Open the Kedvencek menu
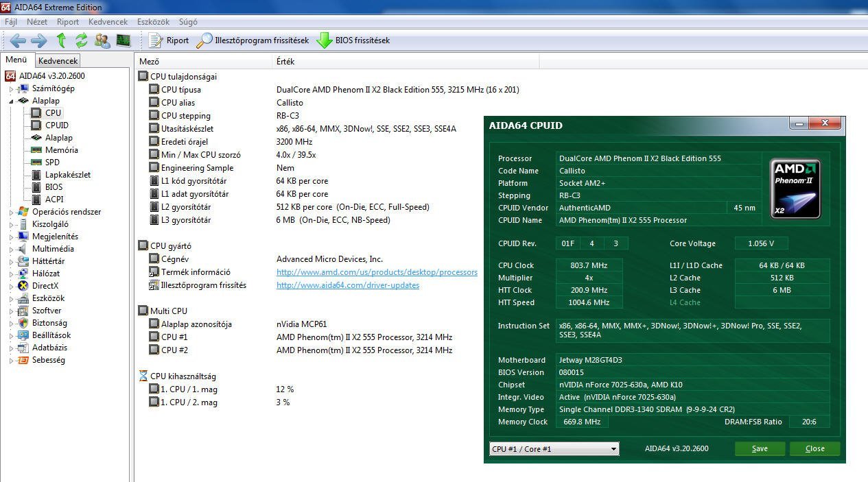 point(108,22)
